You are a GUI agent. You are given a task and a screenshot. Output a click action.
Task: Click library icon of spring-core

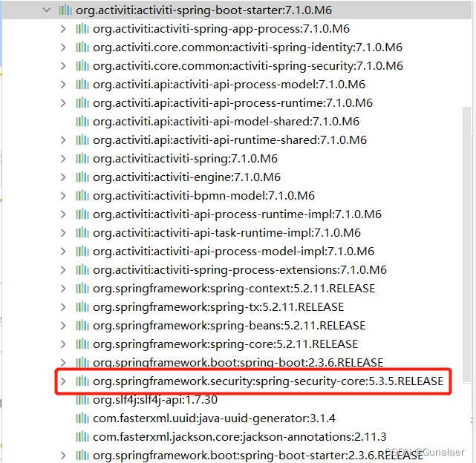pyautogui.click(x=82, y=344)
